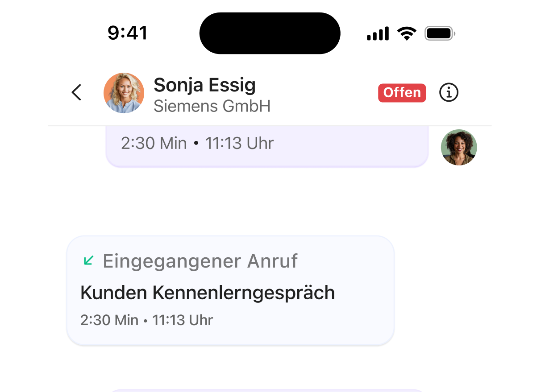Tap the info icon in the header
Viewport: 541px width, 392px height.
449,93
